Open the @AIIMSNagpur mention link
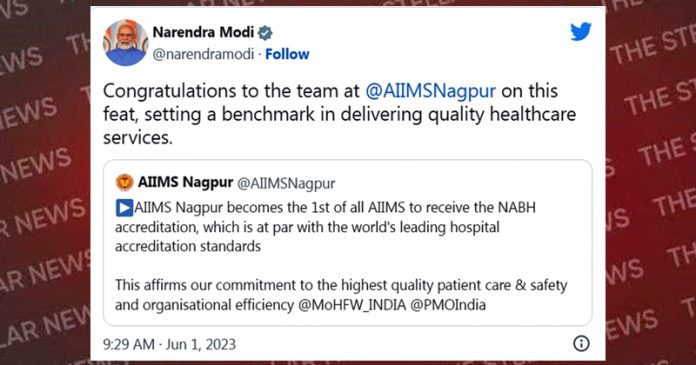696x365 pixels. [x=430, y=91]
